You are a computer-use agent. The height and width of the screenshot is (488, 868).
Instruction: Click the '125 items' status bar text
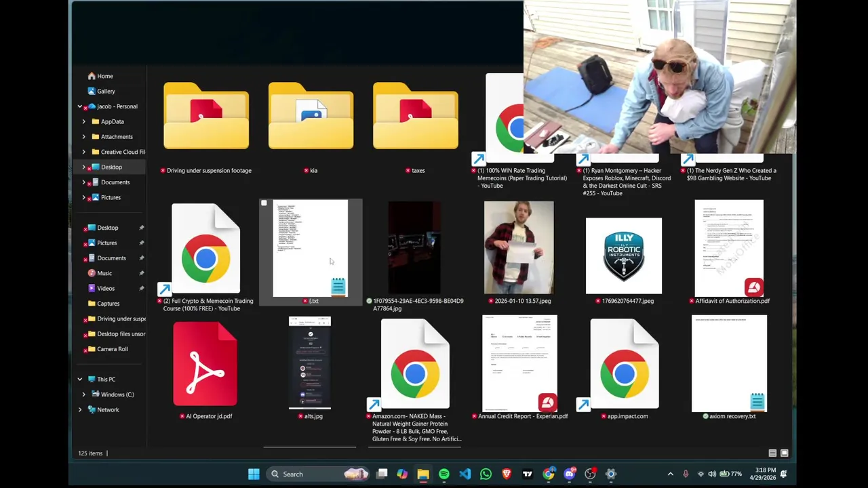pos(90,453)
